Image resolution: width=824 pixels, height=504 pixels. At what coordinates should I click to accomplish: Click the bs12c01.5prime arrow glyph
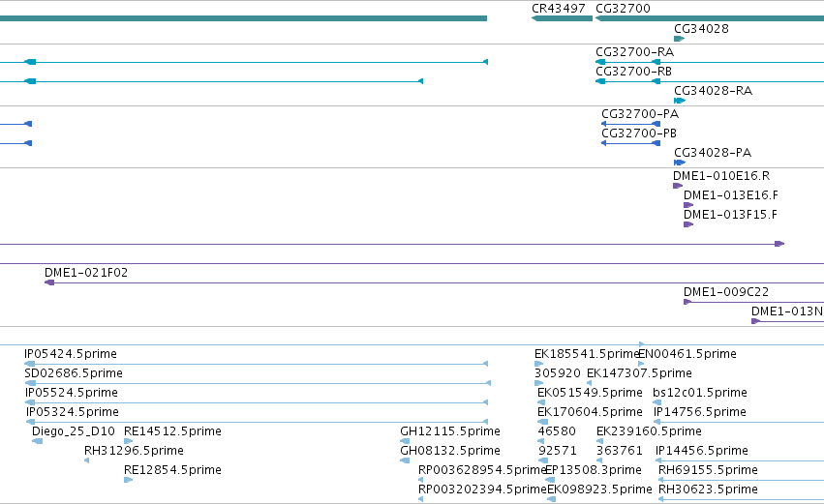point(656,402)
